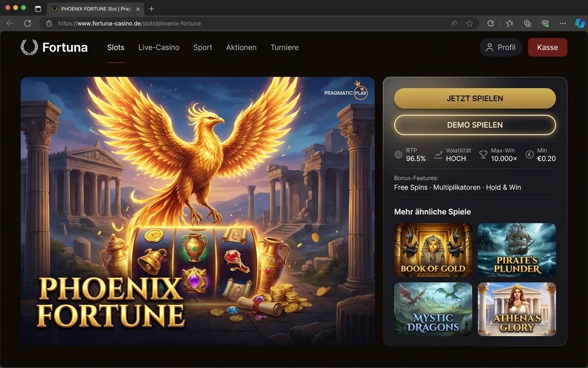Click the Pragmatic Play provider logo

coord(346,91)
